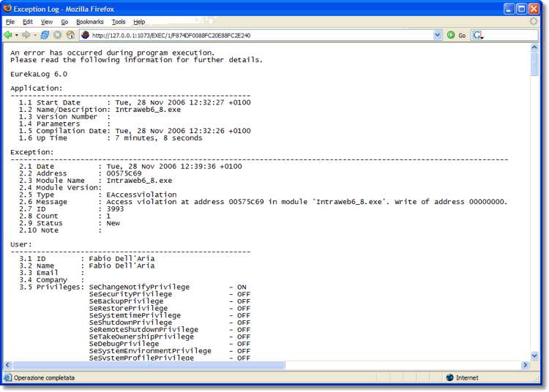This screenshot has height=392, width=549.
Task: Click the horizontal scrollbar thumb
Action: coord(149,365)
